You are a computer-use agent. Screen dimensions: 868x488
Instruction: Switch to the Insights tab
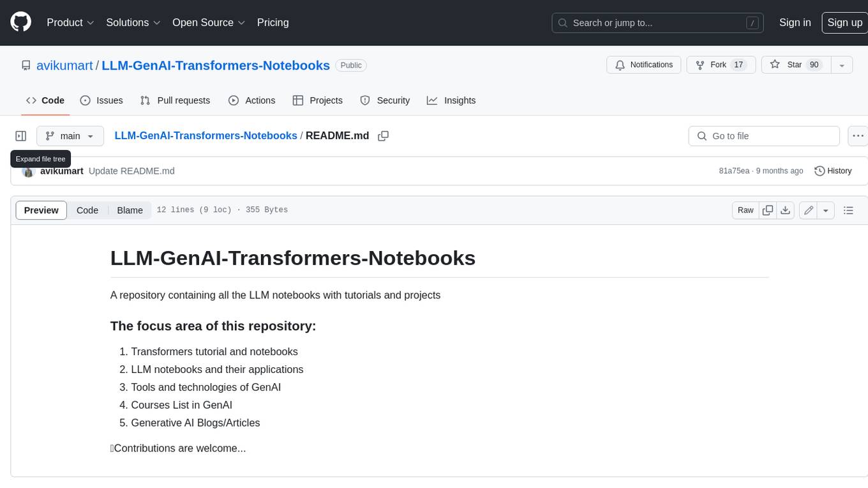451,100
